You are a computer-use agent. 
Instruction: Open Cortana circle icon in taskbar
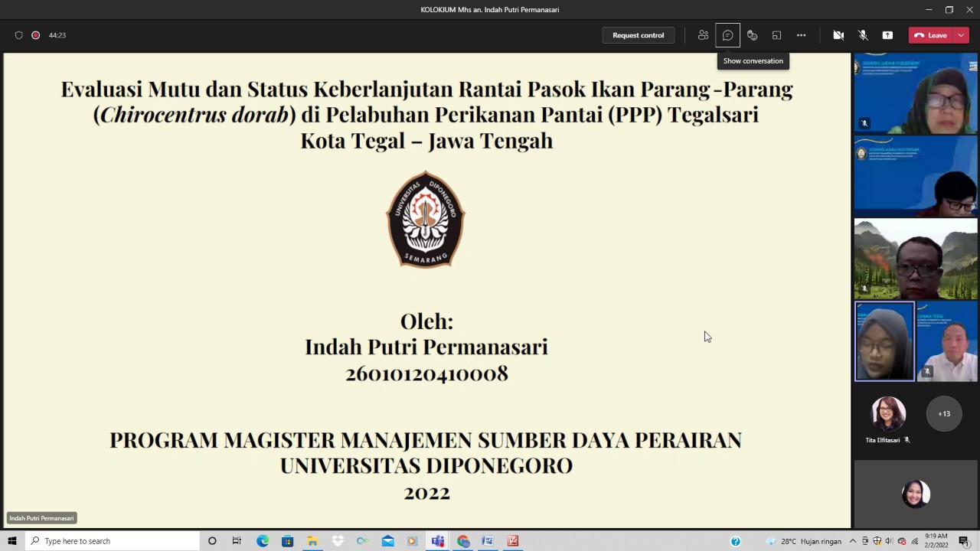tap(212, 541)
